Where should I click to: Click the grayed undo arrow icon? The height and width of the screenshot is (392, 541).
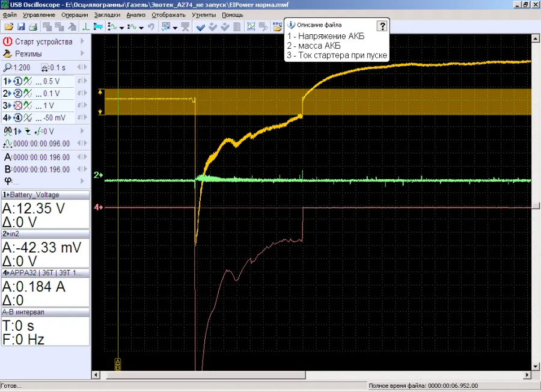[x=151, y=26]
